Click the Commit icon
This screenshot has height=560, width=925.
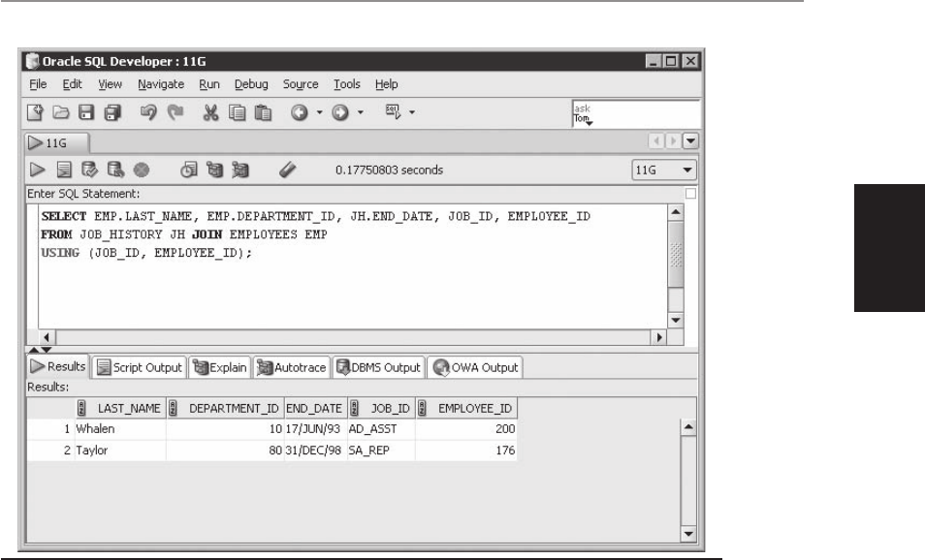coord(89,170)
